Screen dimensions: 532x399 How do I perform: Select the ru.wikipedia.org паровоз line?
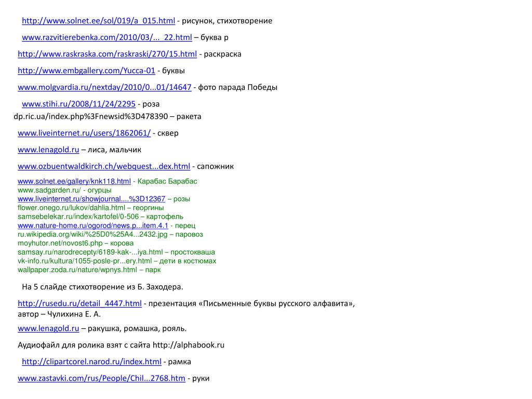tap(110, 234)
